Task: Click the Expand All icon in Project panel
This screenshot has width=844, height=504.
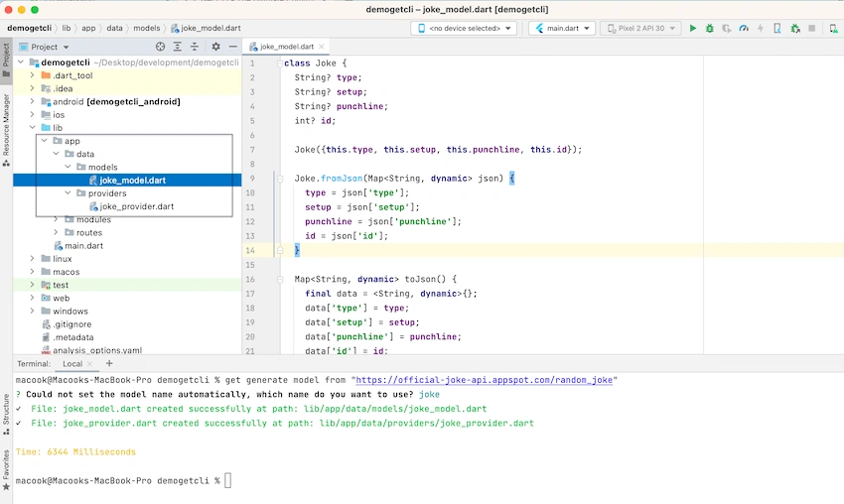Action: [177, 47]
